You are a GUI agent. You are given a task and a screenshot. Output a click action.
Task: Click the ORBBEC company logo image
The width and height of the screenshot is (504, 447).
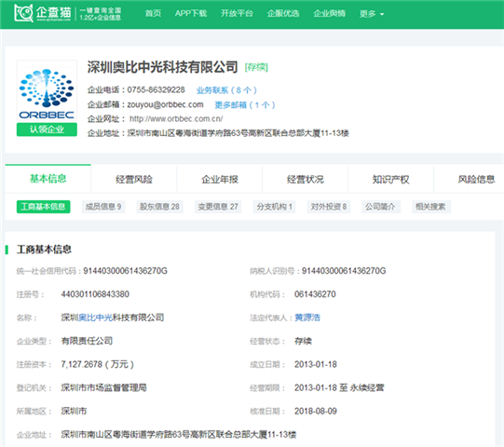(x=47, y=91)
